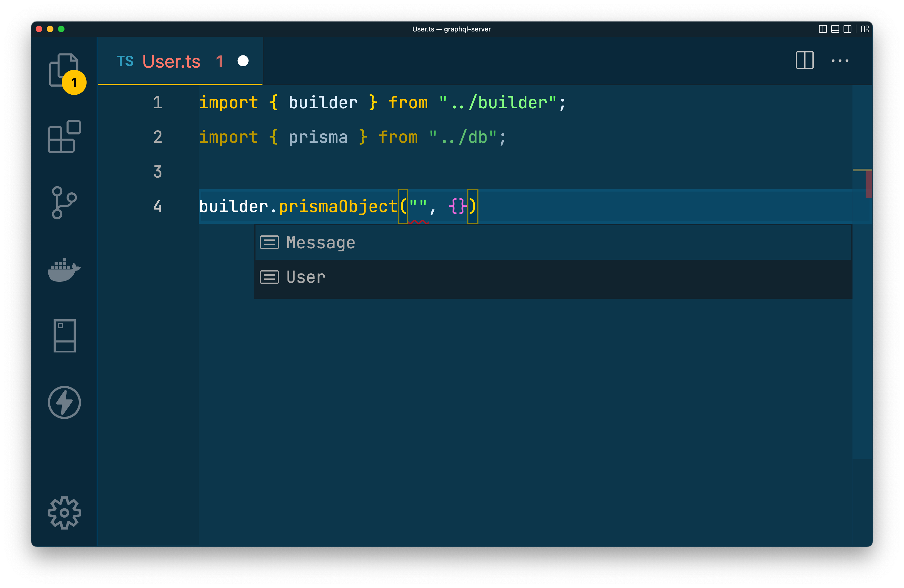Viewport: 904px width, 588px height.
Task: Open Manage settings gear
Action: 64,512
